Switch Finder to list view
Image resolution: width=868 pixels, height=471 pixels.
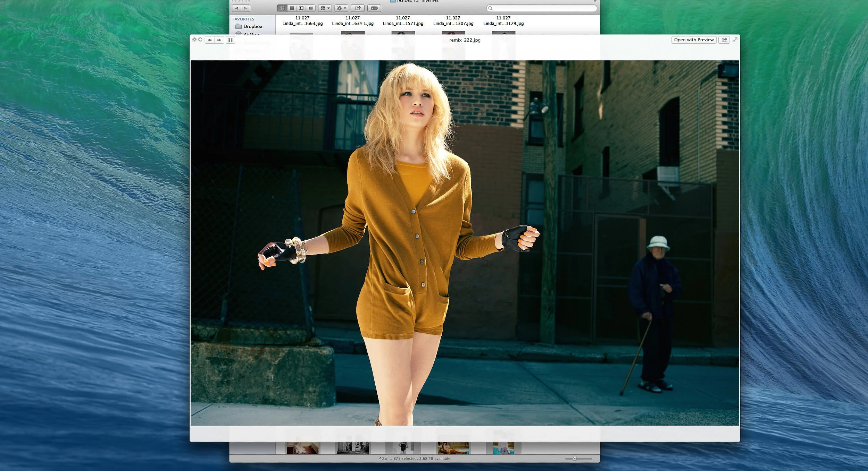(292, 8)
